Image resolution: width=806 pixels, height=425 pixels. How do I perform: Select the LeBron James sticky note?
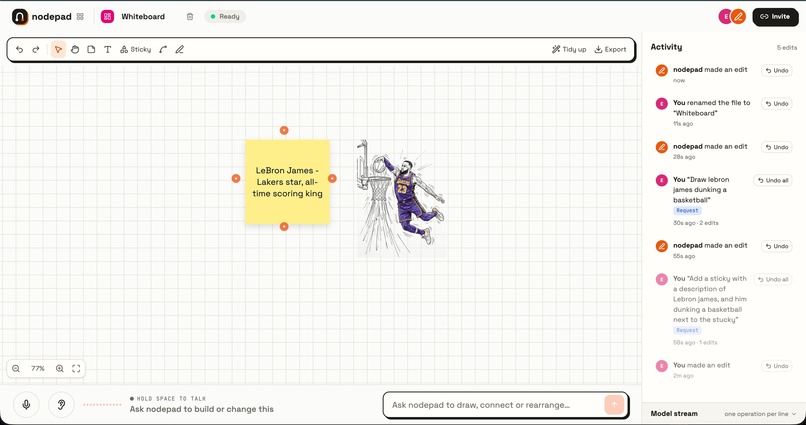tap(287, 181)
